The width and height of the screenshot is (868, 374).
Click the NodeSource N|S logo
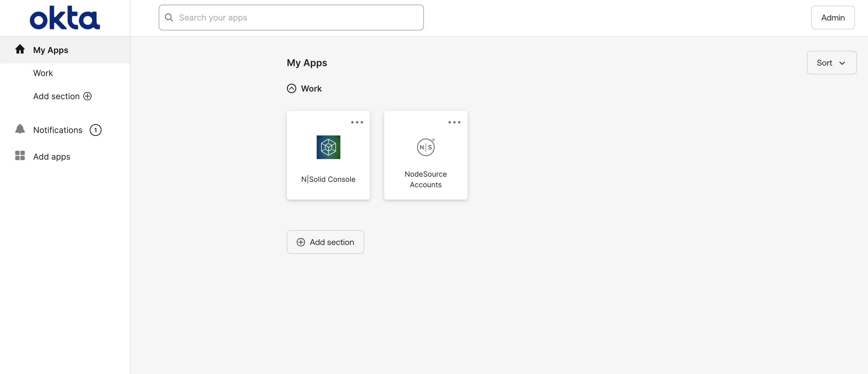click(x=426, y=147)
